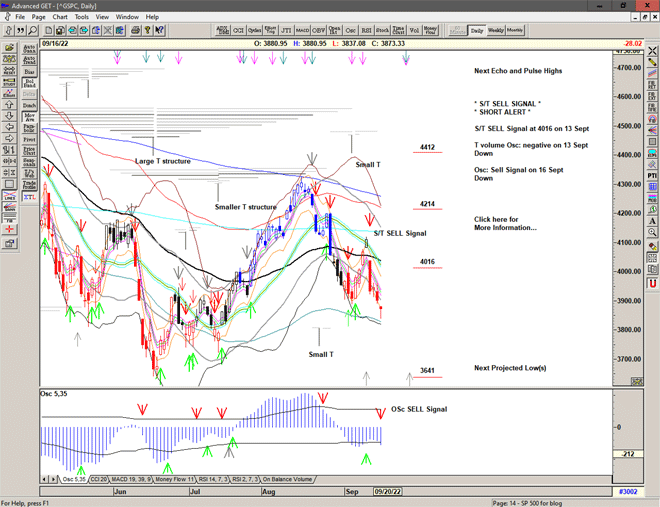Open the Window menu
Image resolution: width=660 pixels, height=507 pixels.
[x=127, y=17]
